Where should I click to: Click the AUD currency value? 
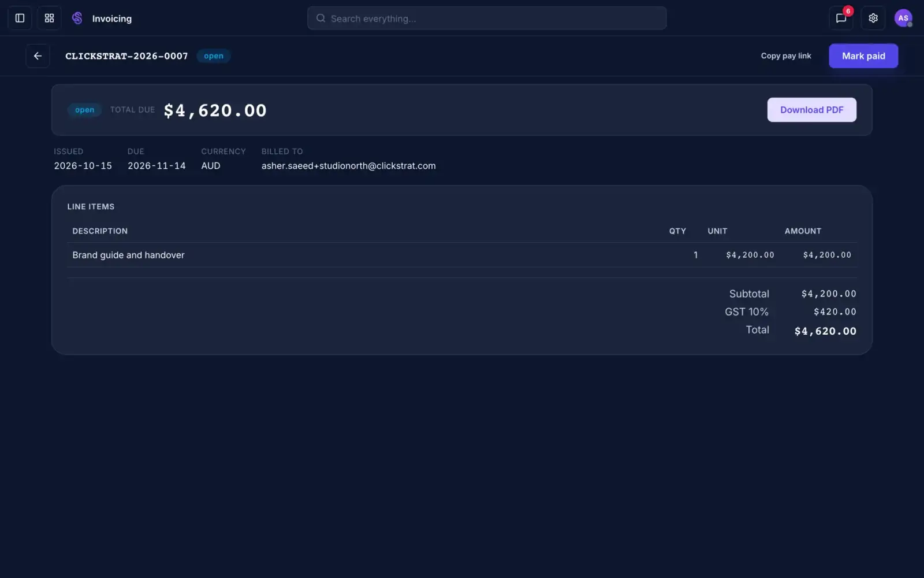211,166
